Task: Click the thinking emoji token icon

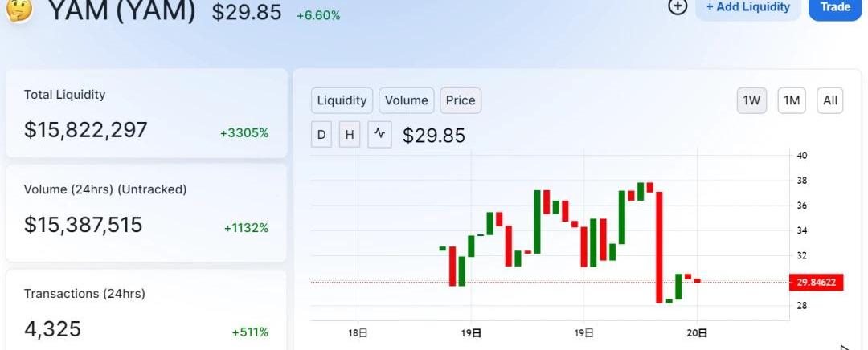Action: point(20,8)
